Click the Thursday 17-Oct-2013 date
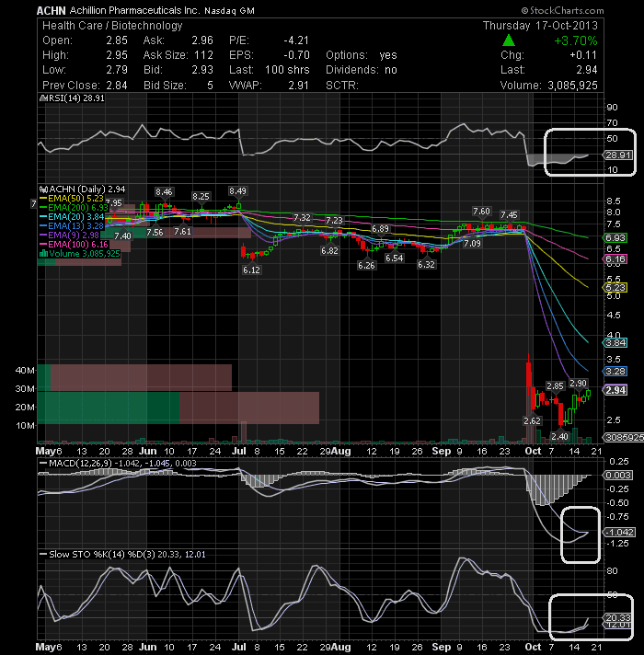Viewport: 644px width, 655px height. tap(540, 26)
